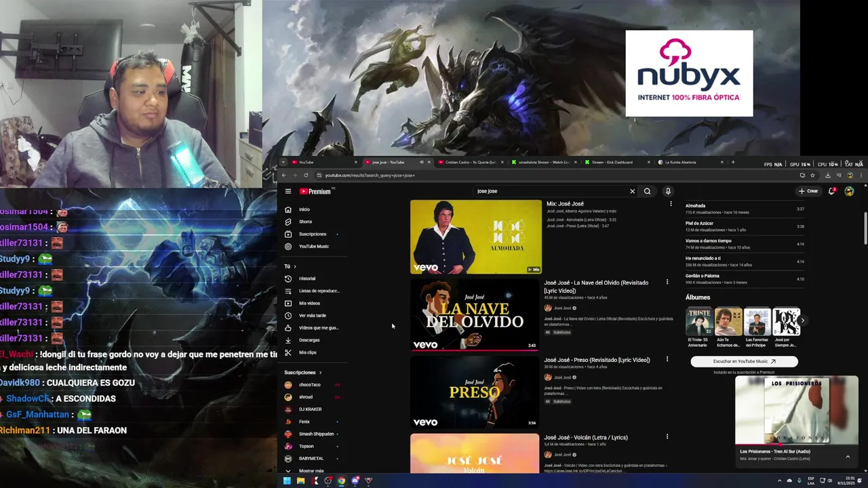Screen dimensions: 868x488
Task: Start voice search with microphone icon
Action: tap(668, 191)
